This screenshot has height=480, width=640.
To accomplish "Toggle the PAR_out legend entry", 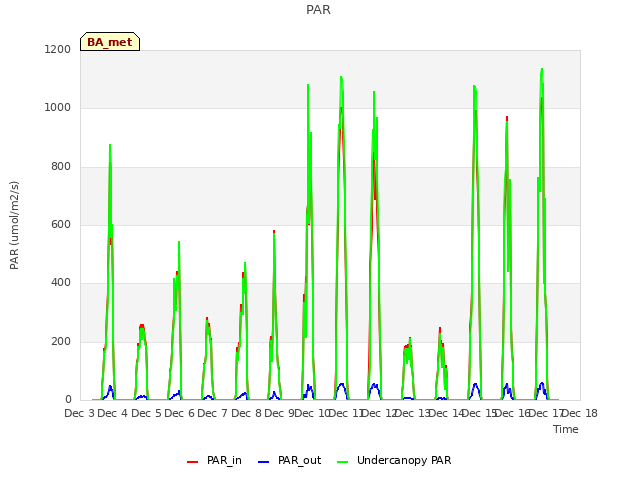I will (289, 460).
